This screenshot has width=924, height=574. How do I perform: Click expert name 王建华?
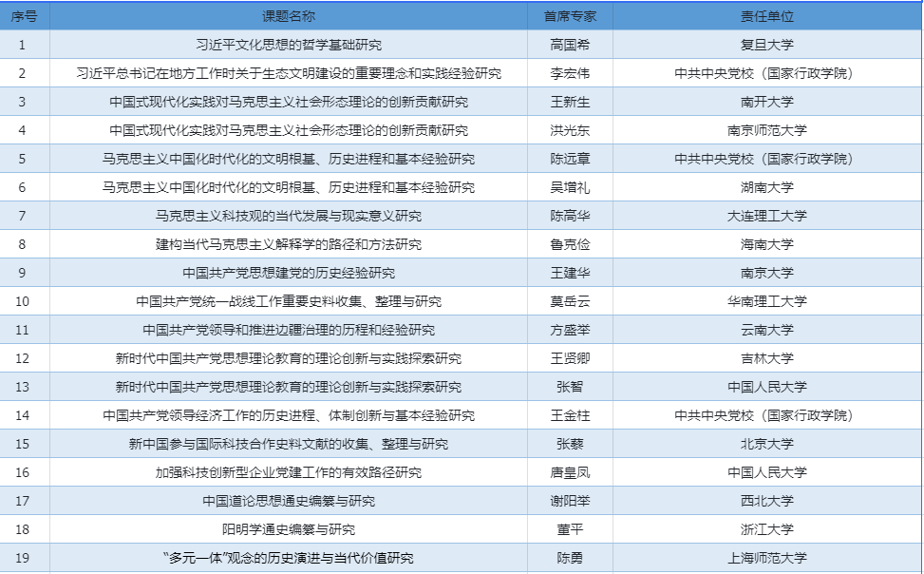click(570, 273)
